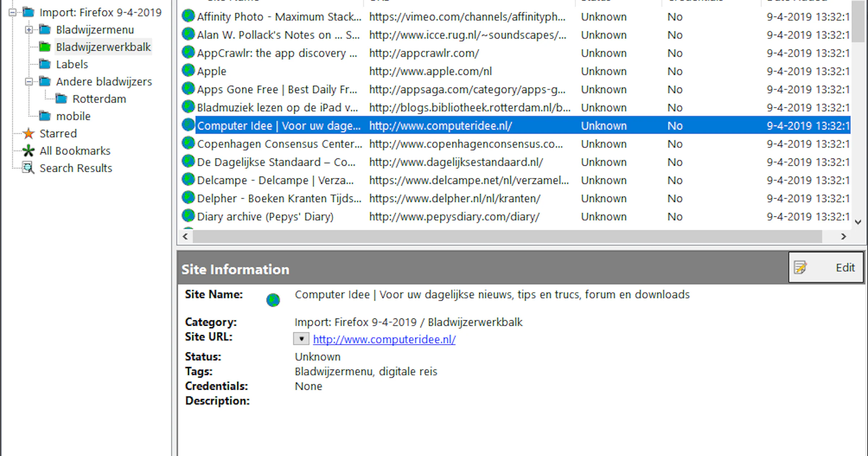
Task: Select Affinity Photo - Maximum Stack bookmark
Action: [x=279, y=17]
